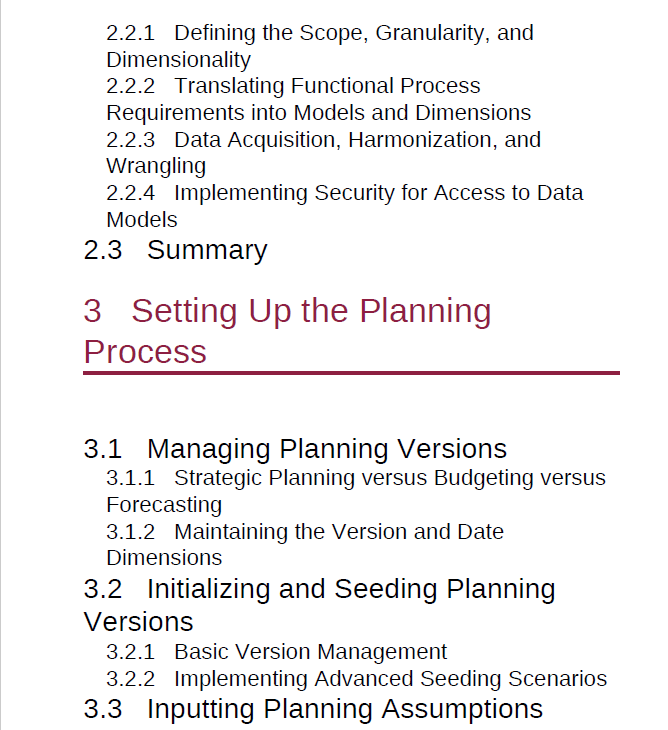Click the maroon rule below chapter 3 heading
This screenshot has width=668, height=730.
351,373
